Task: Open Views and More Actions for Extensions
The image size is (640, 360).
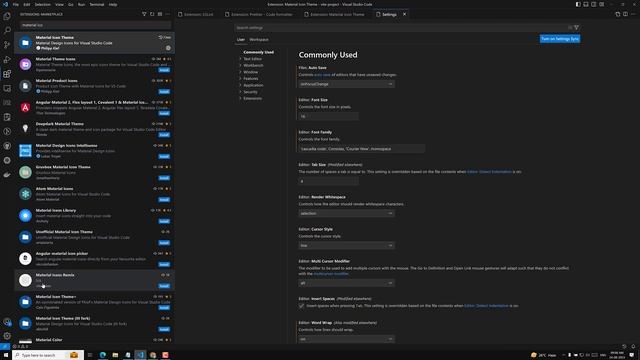Action: [167, 14]
